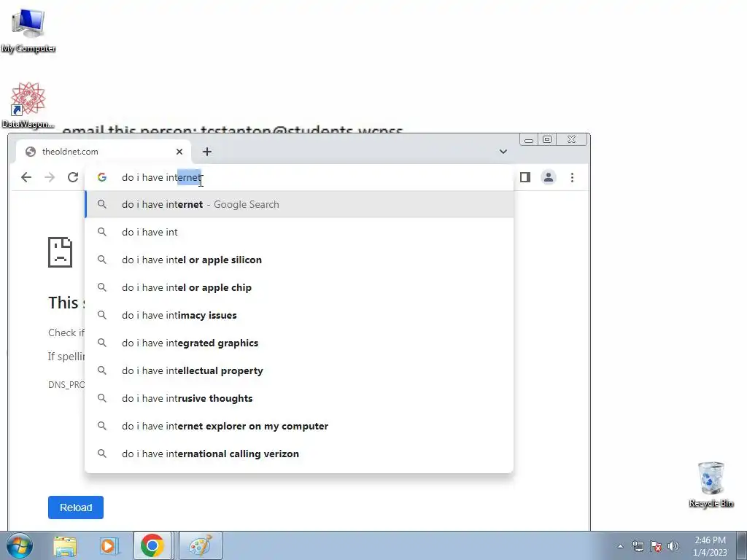Open File Explorer from taskbar
The width and height of the screenshot is (747, 560).
click(65, 545)
